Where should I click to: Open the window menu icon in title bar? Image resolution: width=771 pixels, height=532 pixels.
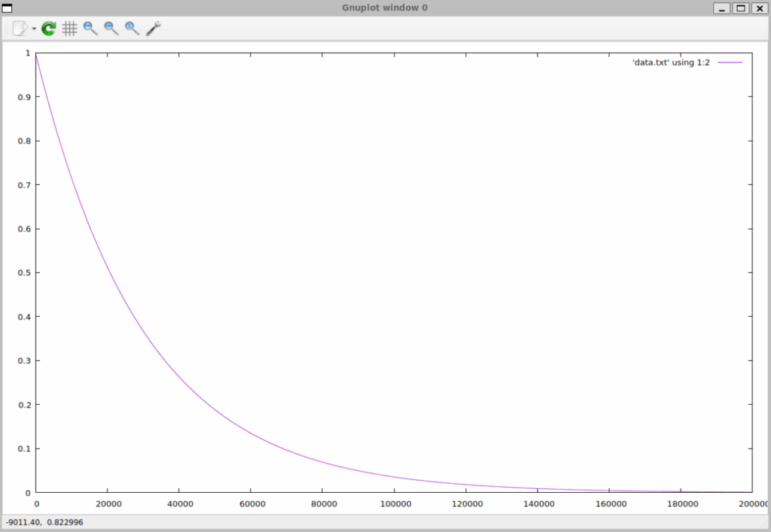(8, 8)
